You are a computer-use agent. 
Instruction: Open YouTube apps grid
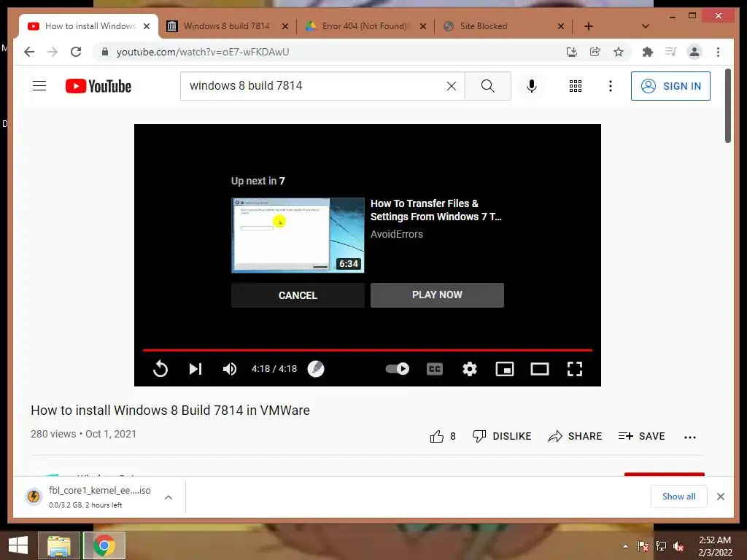pyautogui.click(x=576, y=86)
